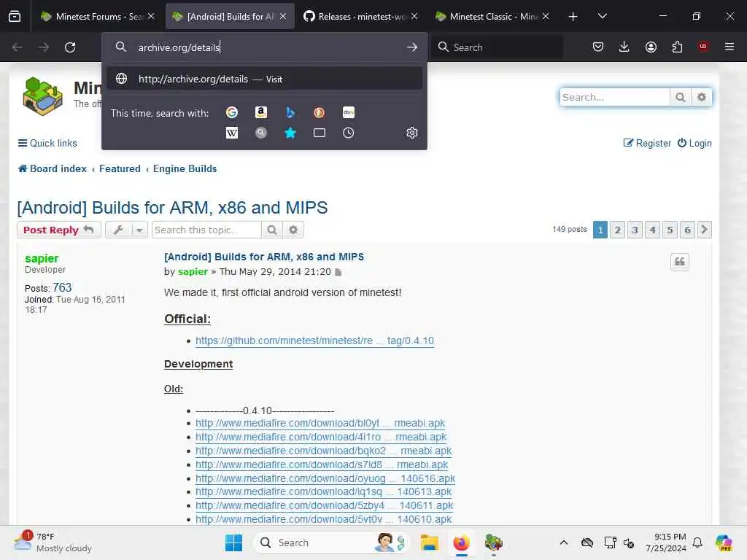Open topic advanced search gear
This screenshot has height=560, width=747.
pyautogui.click(x=293, y=230)
